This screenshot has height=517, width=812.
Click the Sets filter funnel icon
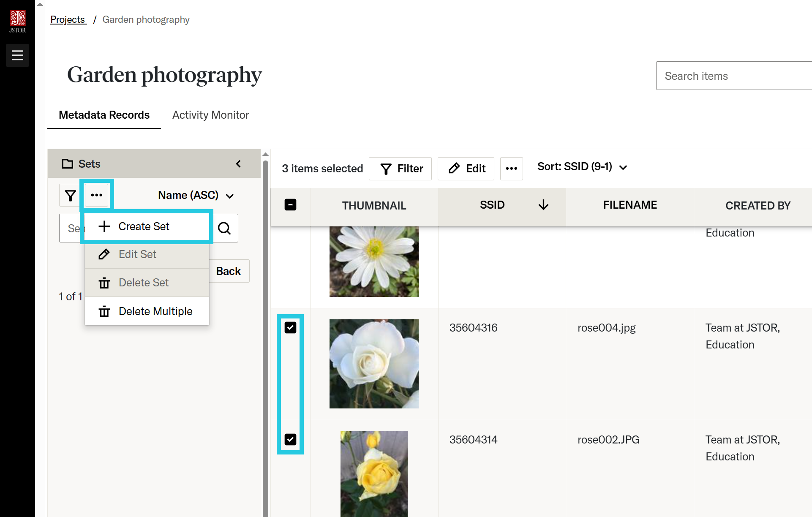(70, 196)
